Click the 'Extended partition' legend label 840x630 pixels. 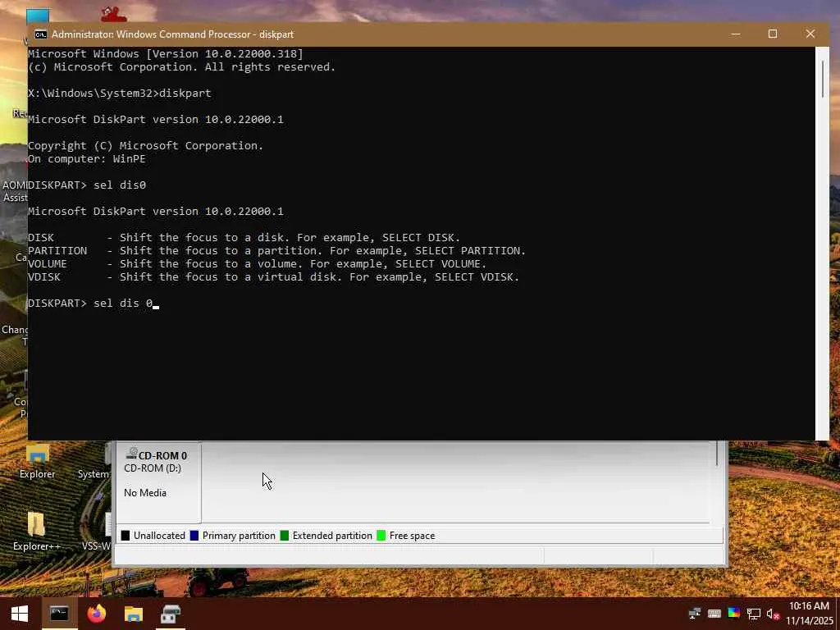(x=332, y=536)
